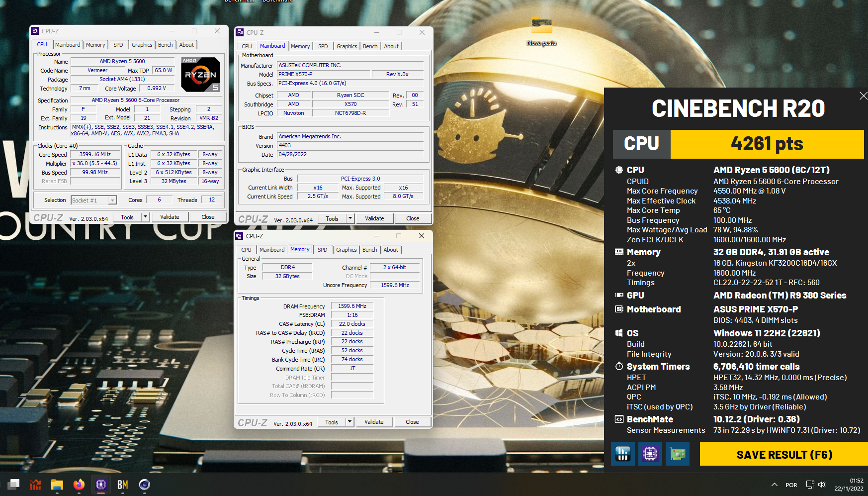Open Graphics tab in CPU window
868x496 pixels.
pyautogui.click(x=142, y=45)
